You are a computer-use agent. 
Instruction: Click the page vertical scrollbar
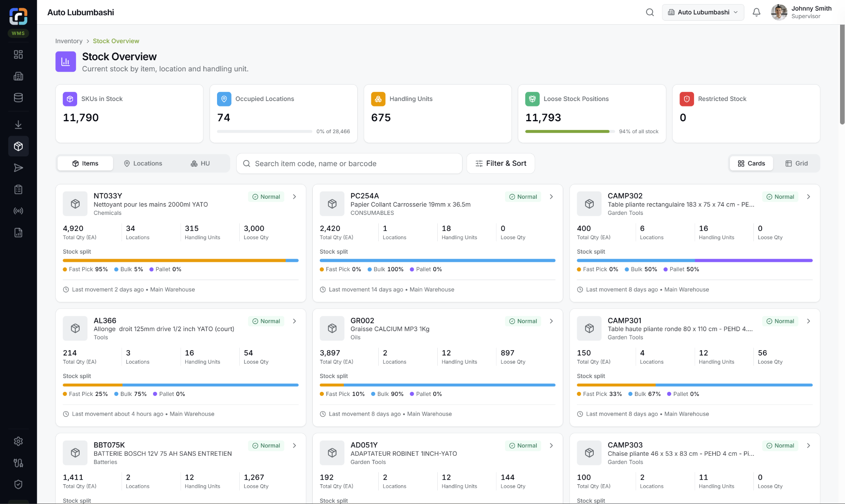click(x=842, y=74)
